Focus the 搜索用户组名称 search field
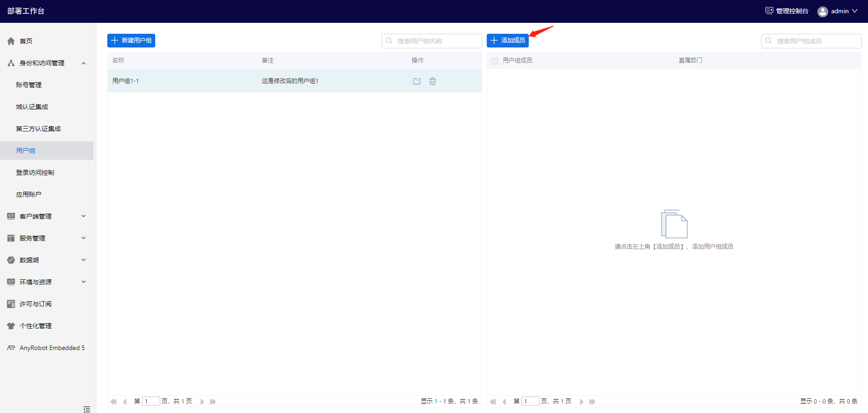This screenshot has height=413, width=868. (x=432, y=41)
